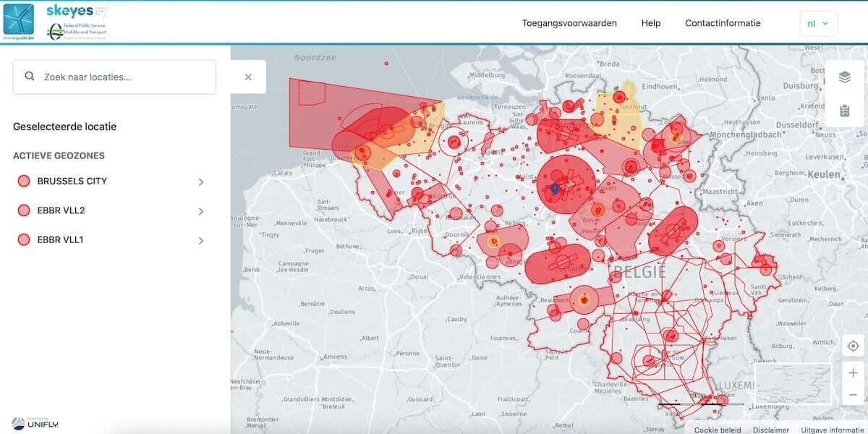
Task: Open the map layers panel
Action: click(x=844, y=77)
